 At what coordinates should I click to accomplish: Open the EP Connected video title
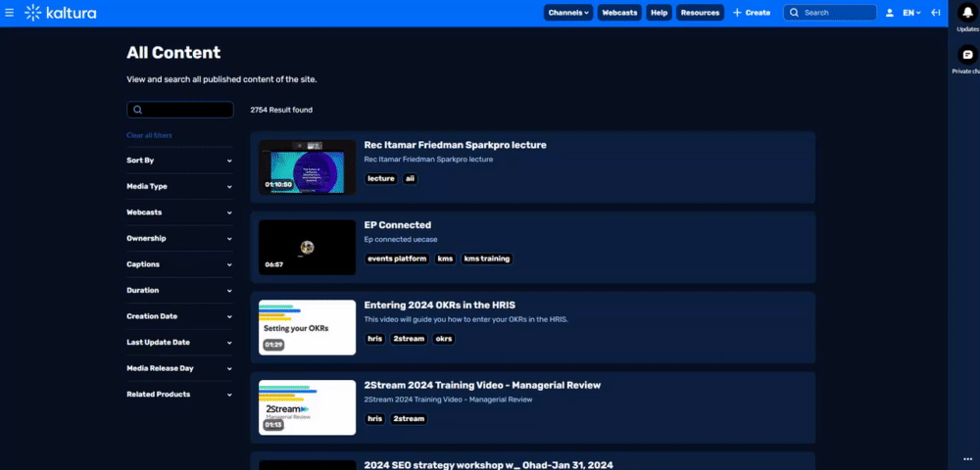[x=398, y=224]
